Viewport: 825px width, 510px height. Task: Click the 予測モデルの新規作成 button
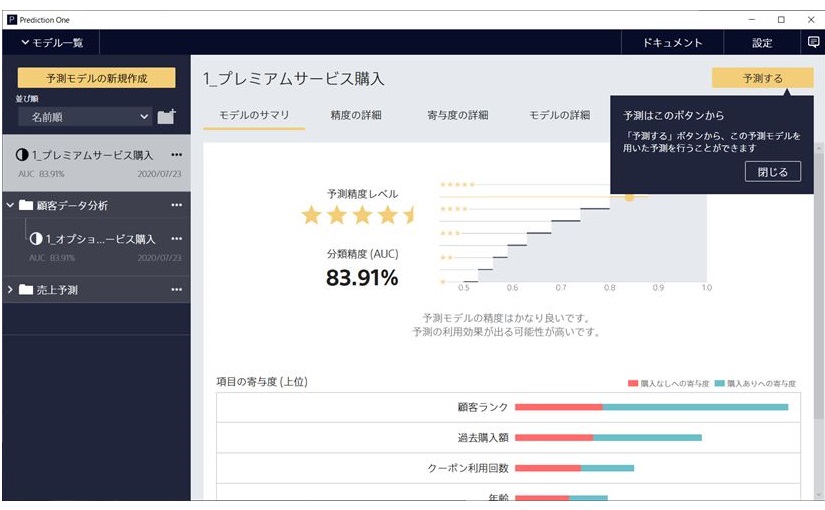(x=97, y=78)
